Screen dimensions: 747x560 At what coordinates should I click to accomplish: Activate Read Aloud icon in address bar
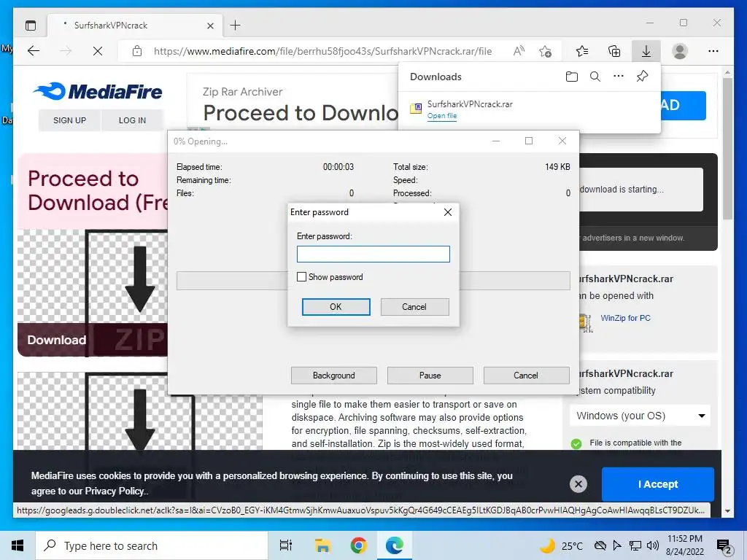[x=519, y=51]
